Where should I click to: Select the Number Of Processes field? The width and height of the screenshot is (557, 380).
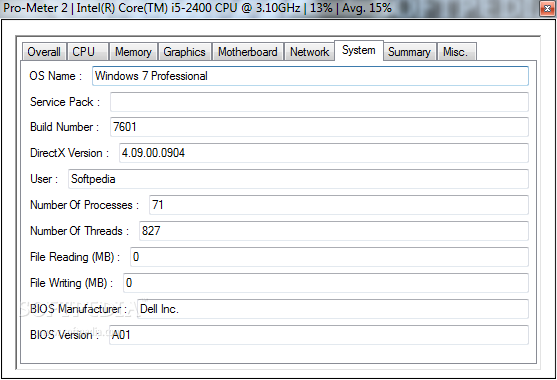(339, 205)
